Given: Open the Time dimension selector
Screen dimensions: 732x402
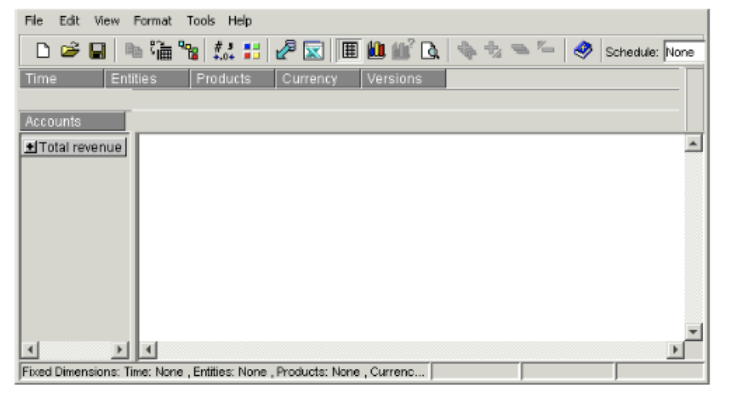Looking at the screenshot, I should tap(60, 79).
